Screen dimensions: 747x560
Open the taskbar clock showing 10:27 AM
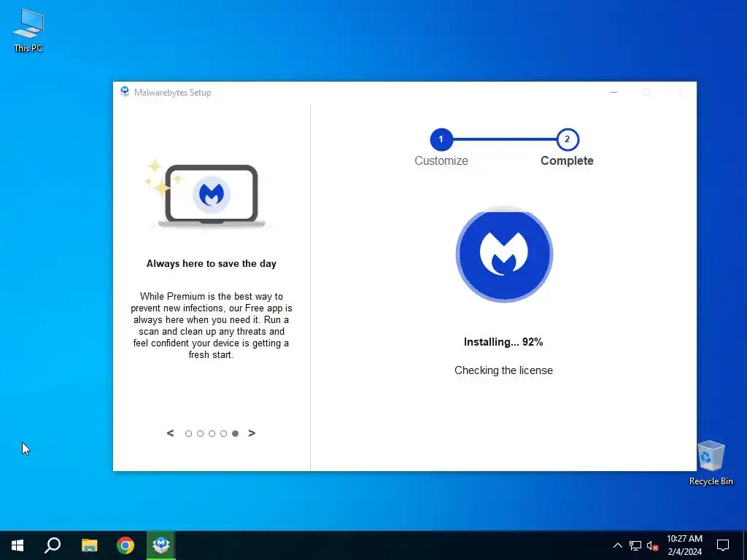click(x=684, y=545)
